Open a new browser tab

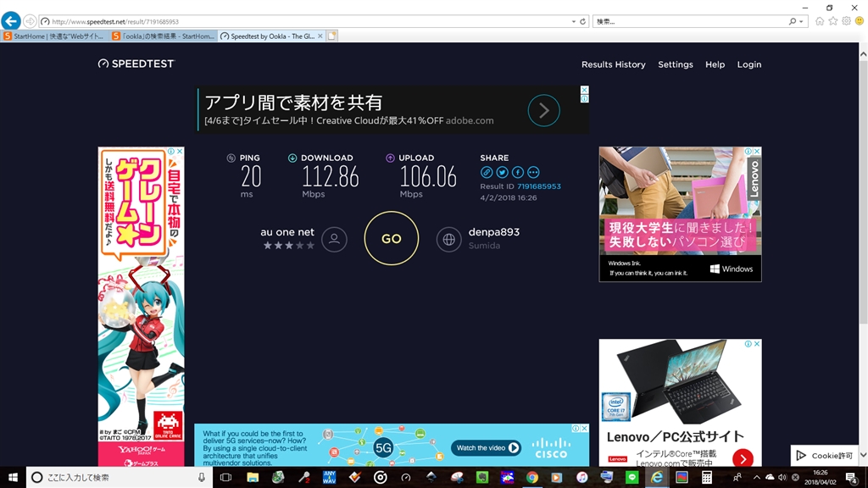(x=332, y=36)
